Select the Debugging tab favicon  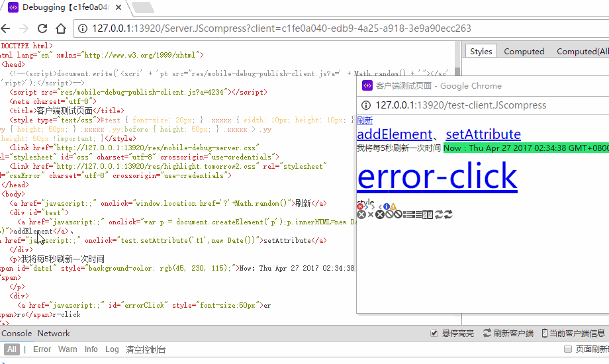tap(13, 7)
